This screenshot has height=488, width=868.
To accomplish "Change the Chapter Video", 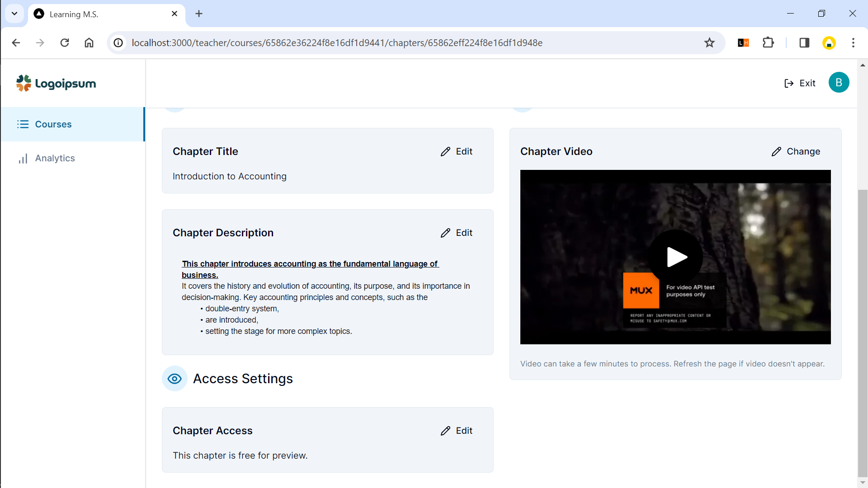I will coord(796,151).
